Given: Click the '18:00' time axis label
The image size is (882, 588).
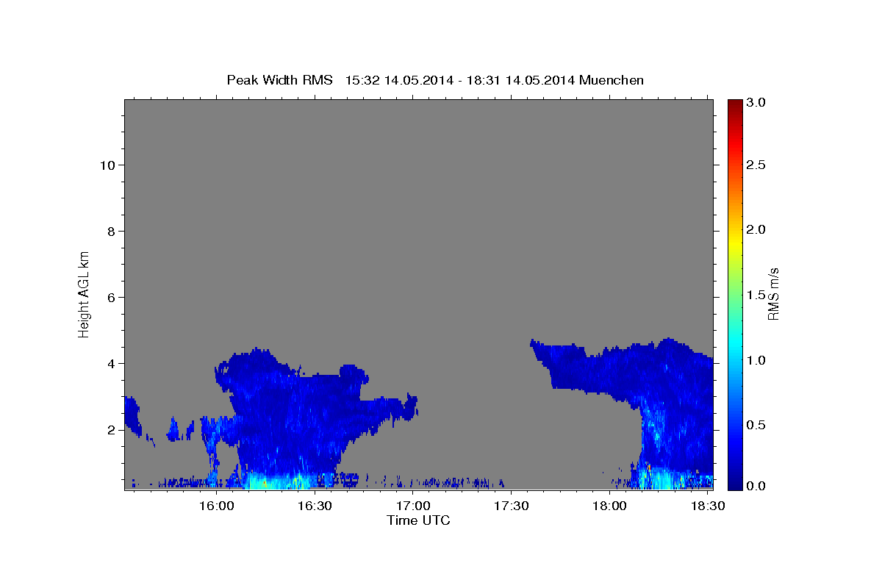Looking at the screenshot, I should (609, 506).
